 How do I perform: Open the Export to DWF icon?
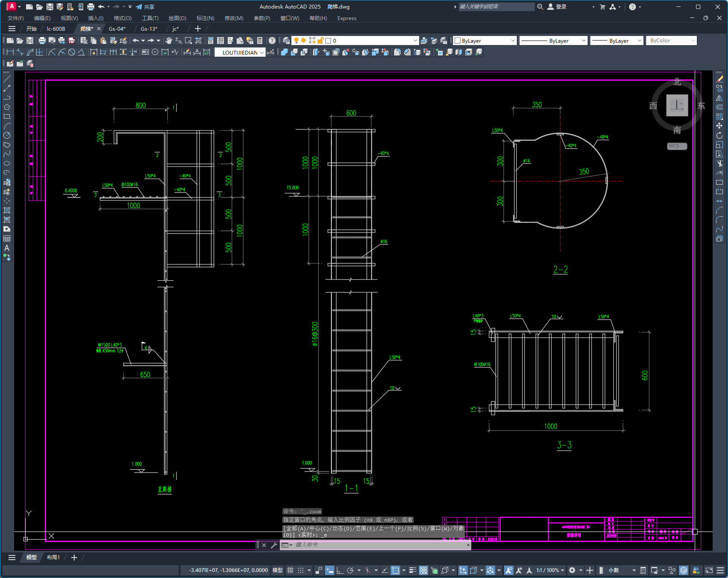pyautogui.click(x=72, y=41)
